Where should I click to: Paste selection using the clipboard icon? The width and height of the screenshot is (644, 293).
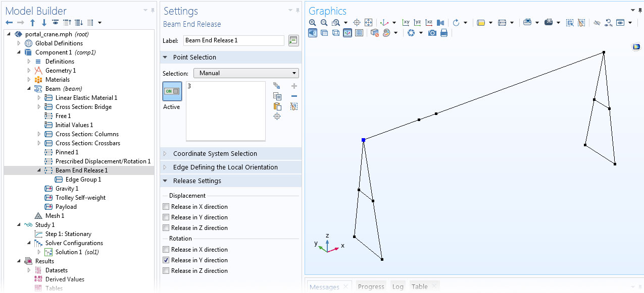277,106
